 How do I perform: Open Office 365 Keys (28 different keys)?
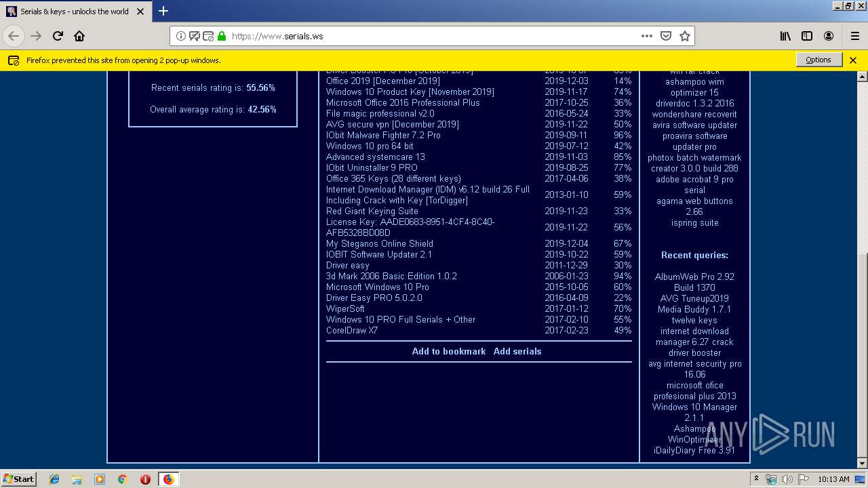click(393, 178)
